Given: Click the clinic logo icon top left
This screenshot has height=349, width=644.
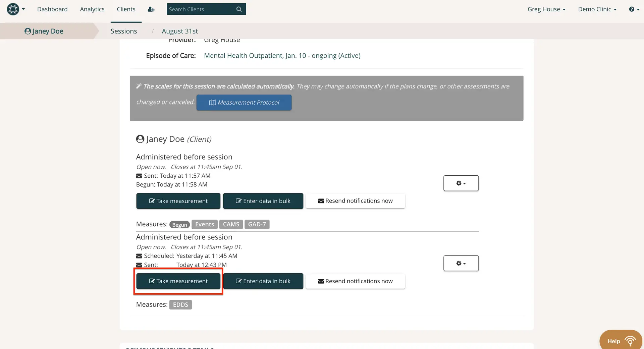Looking at the screenshot, I should tap(13, 9).
